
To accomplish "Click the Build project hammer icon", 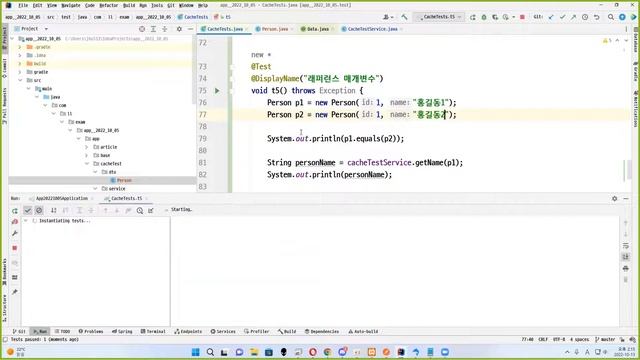I will (x=404, y=17).
